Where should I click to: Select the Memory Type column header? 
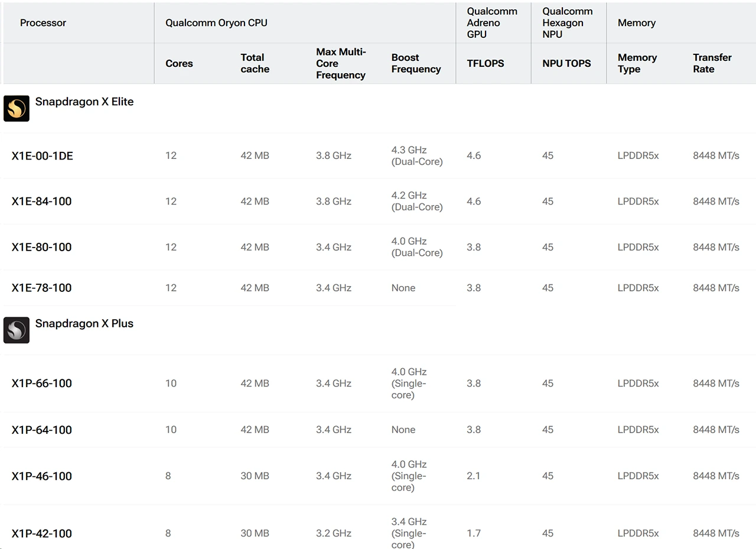637,63
